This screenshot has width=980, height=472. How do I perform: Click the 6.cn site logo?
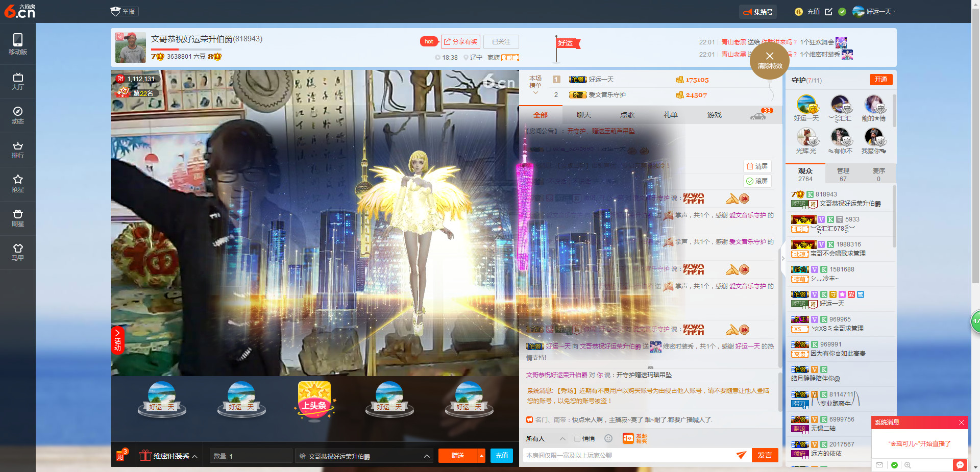19,11
